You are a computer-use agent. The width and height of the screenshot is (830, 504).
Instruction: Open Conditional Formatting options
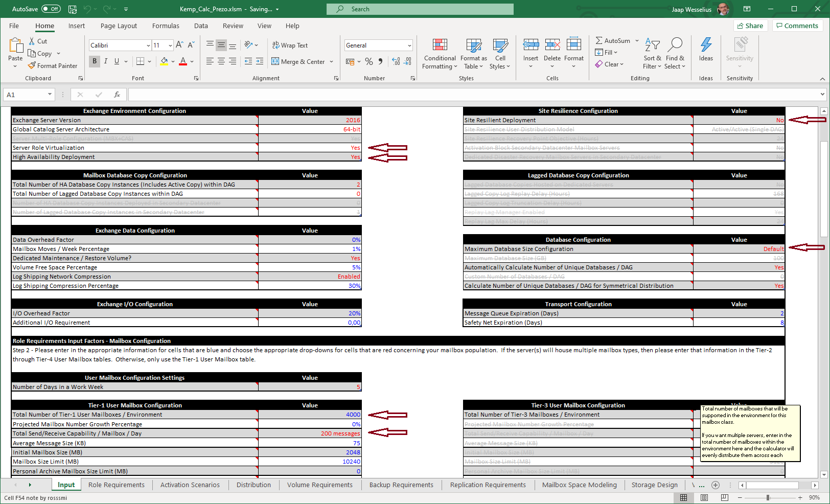(439, 54)
